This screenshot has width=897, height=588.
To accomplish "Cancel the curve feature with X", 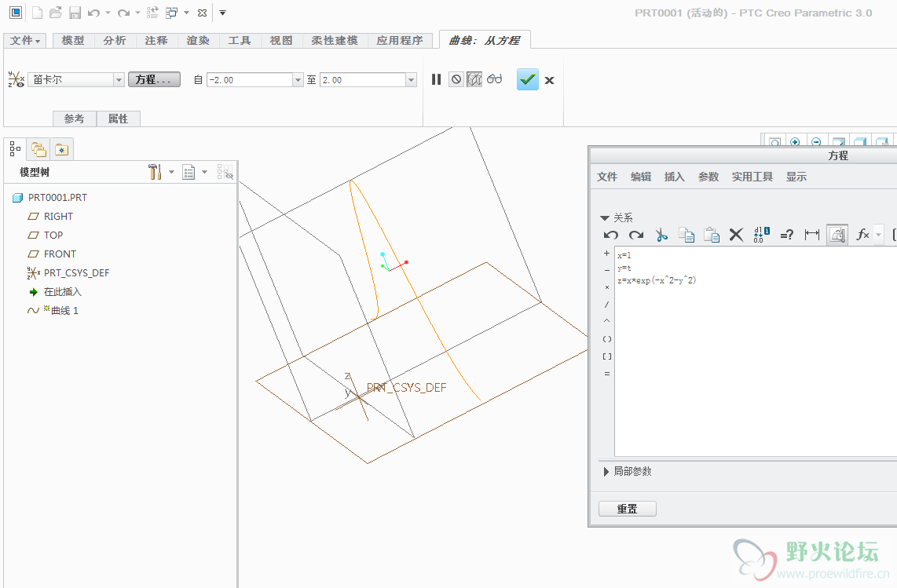I will point(549,80).
